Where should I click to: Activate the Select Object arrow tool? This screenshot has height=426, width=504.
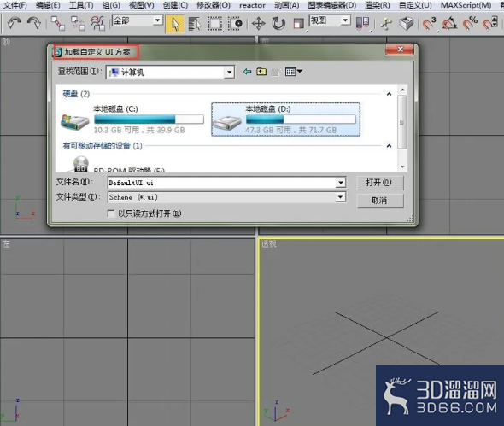[x=175, y=24]
